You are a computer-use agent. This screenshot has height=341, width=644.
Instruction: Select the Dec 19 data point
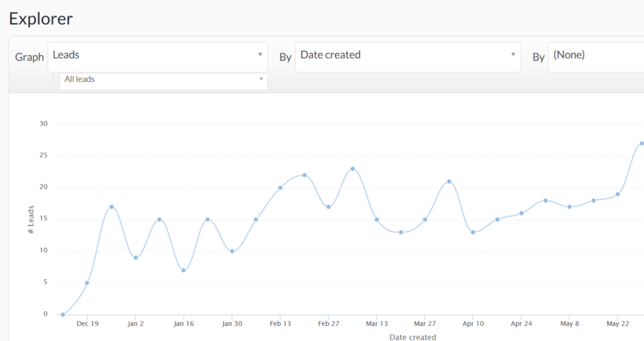point(87,282)
